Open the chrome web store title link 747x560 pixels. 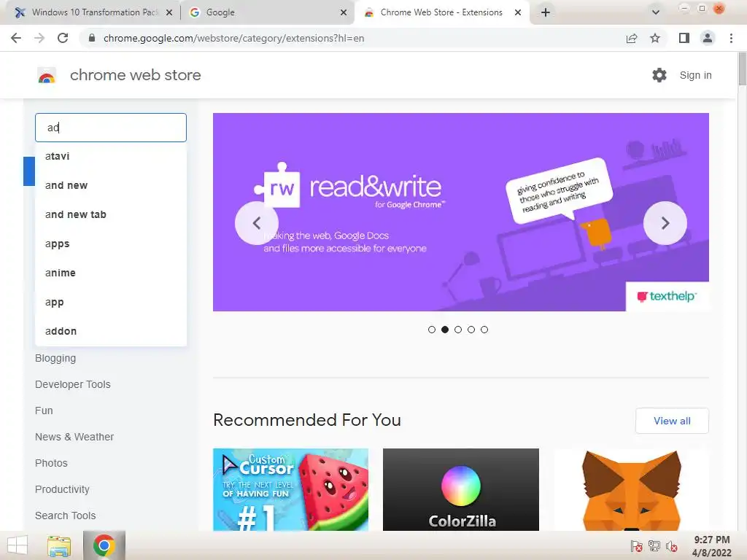(x=135, y=75)
